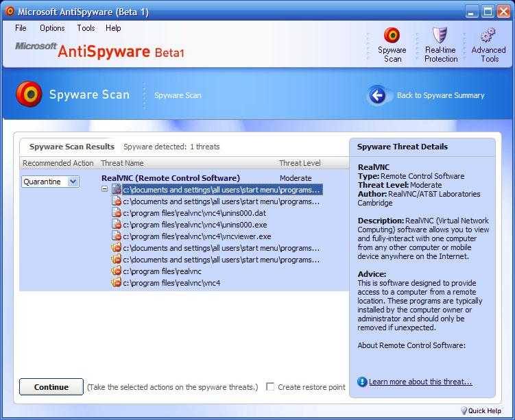The height and width of the screenshot is (420, 515).
Task: Open the Help menu
Action: pos(113,28)
